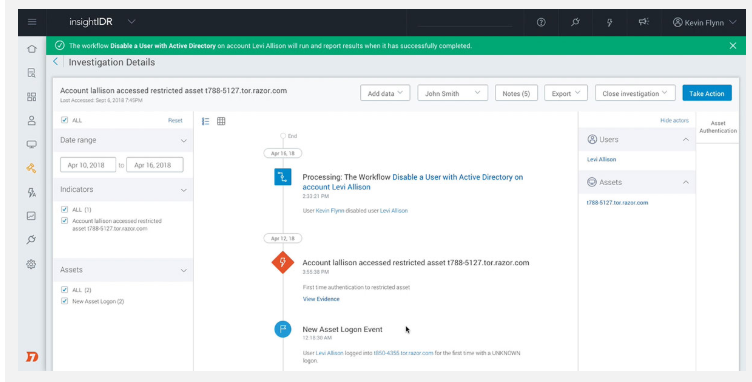Open the data collection plug sidebar icon
The image size is (752, 382).
[x=32, y=240]
